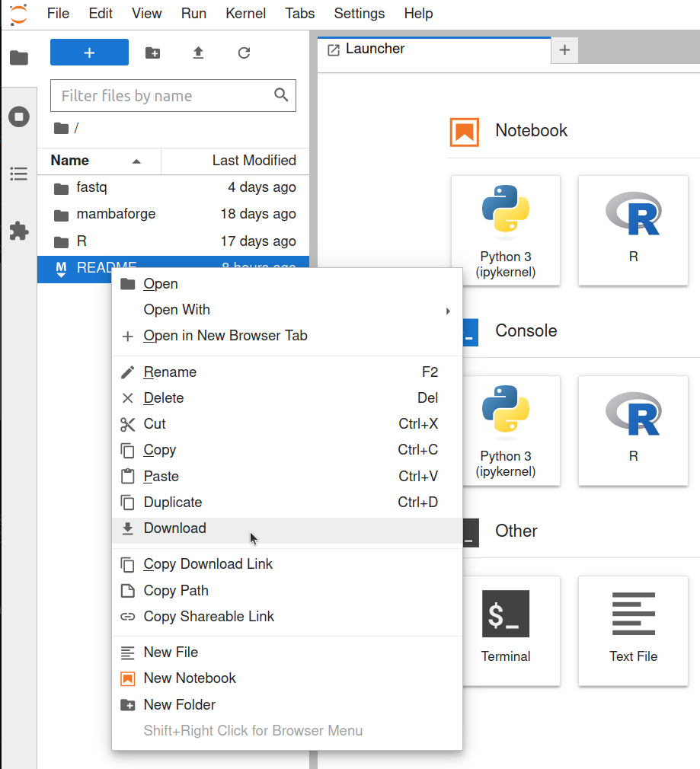Open the Kernel menu
Screen dimensions: 700x769
coord(245,13)
